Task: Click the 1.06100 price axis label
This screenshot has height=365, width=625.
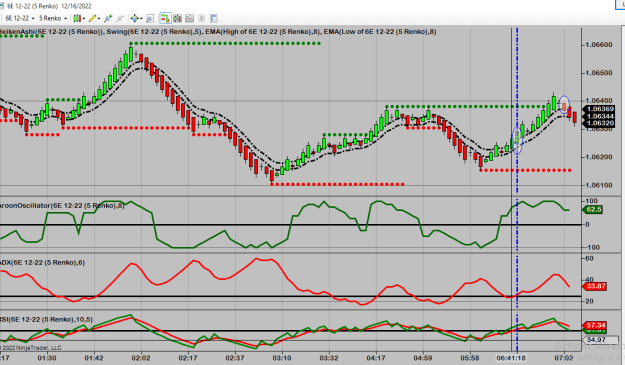Action: [598, 185]
